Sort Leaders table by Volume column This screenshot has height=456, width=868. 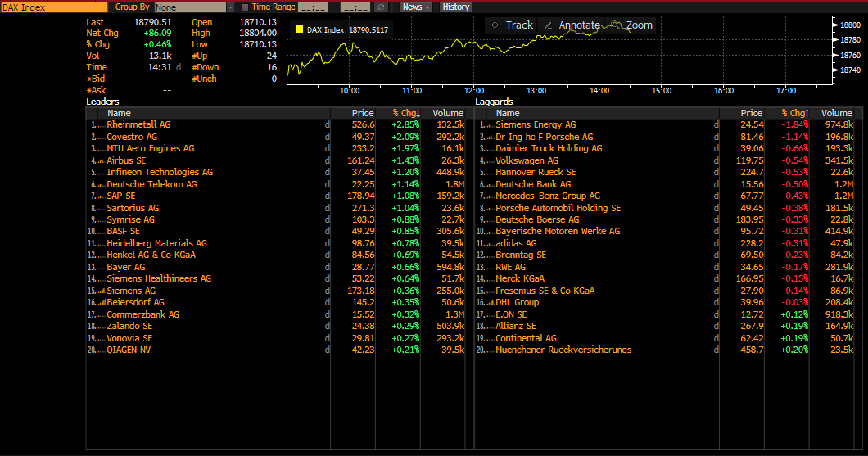[448, 114]
